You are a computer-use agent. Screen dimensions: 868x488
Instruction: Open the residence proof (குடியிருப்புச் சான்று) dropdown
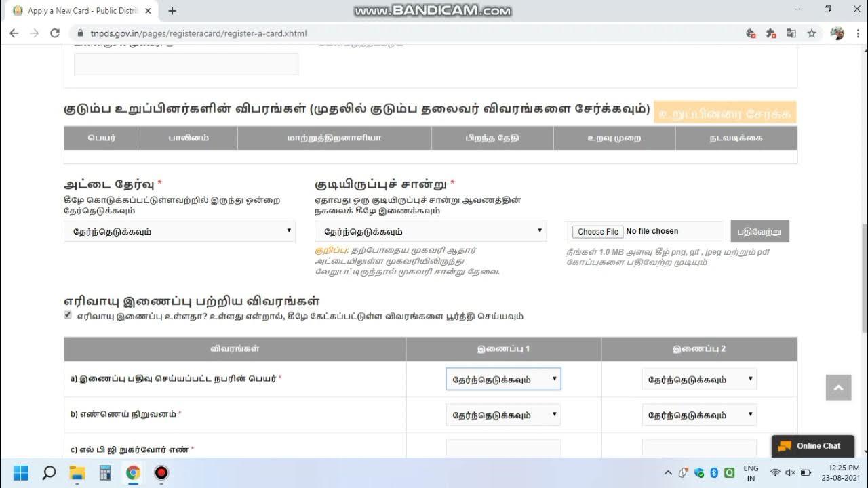pos(431,231)
